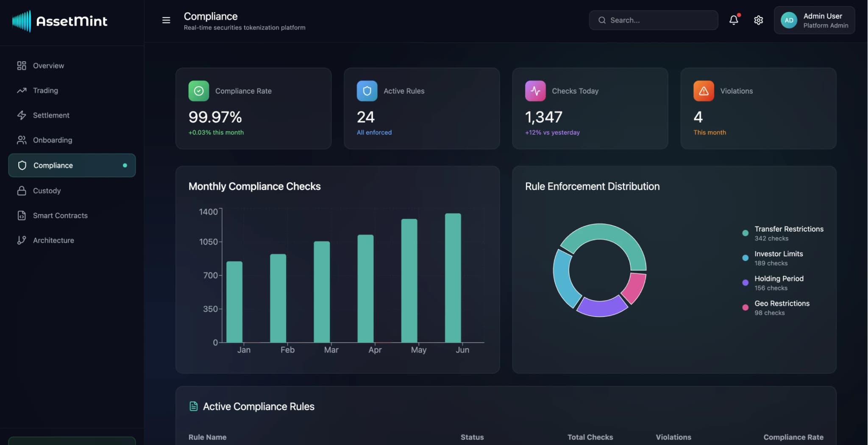Click the Settlement lightning bolt icon
This screenshot has height=445, width=868.
pyautogui.click(x=21, y=115)
